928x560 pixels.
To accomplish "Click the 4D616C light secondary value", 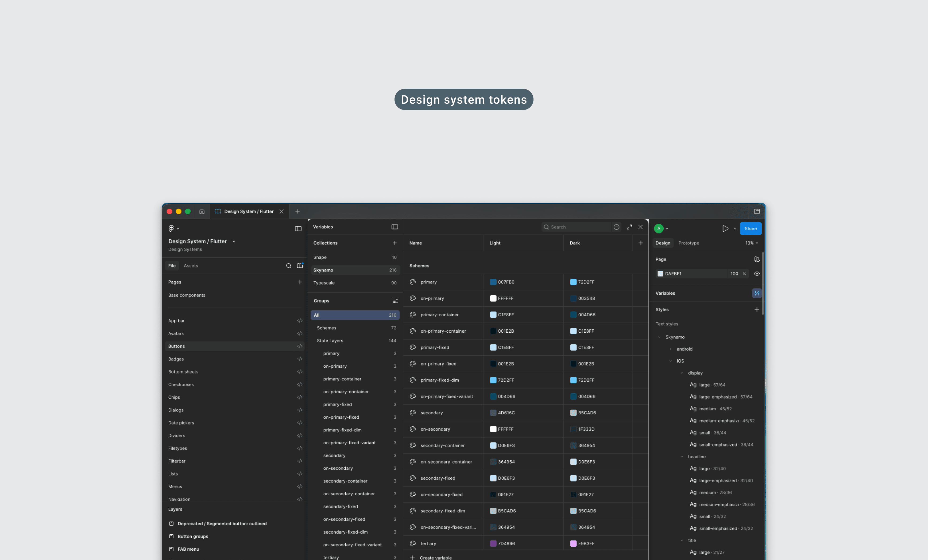I will 506,413.
